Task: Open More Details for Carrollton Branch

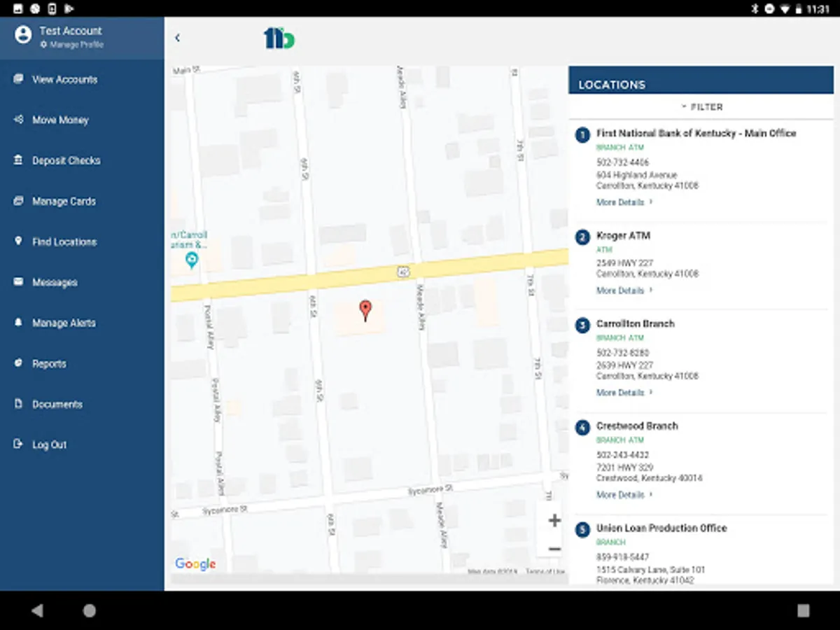Action: click(x=624, y=393)
